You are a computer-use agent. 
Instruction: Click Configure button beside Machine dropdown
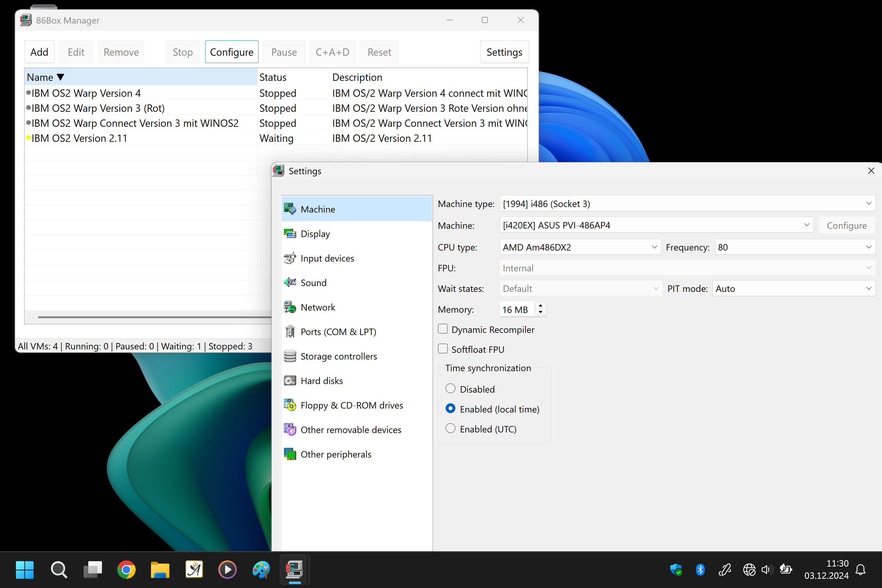(x=847, y=225)
